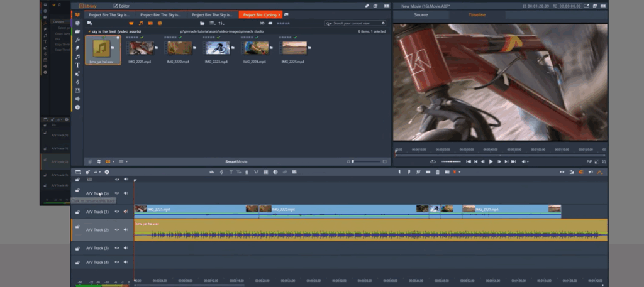This screenshot has height=287, width=644.
Task: Open the details view dropdown arrow
Action: (126, 161)
